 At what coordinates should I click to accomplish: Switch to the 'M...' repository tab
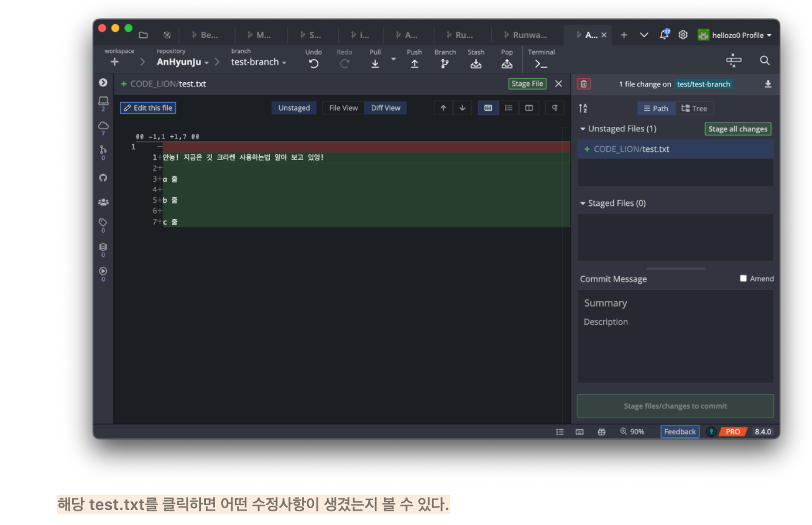point(260,35)
